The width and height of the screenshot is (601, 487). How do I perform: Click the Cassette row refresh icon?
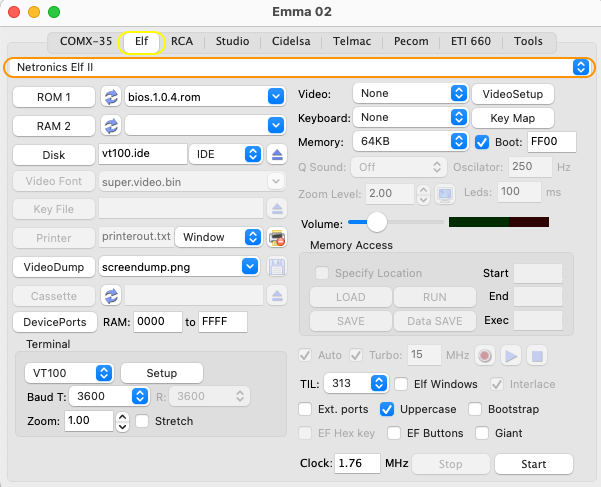tap(111, 295)
